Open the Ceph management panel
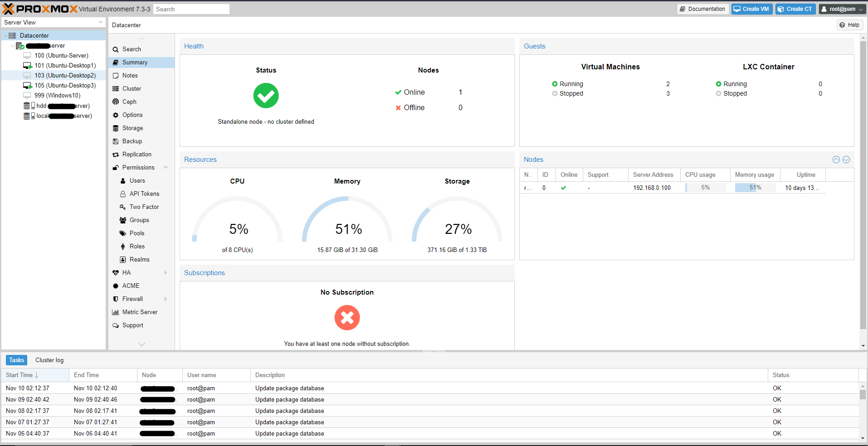 click(129, 102)
